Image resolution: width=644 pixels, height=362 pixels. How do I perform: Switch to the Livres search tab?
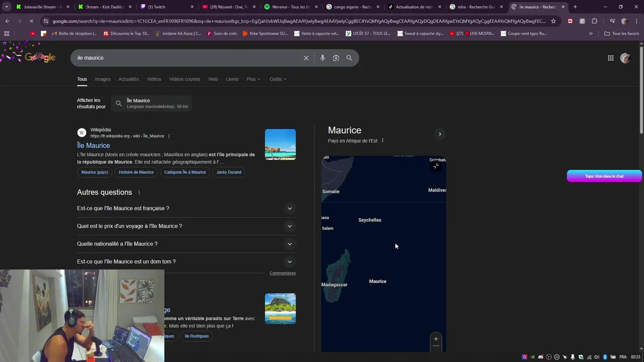[232, 79]
